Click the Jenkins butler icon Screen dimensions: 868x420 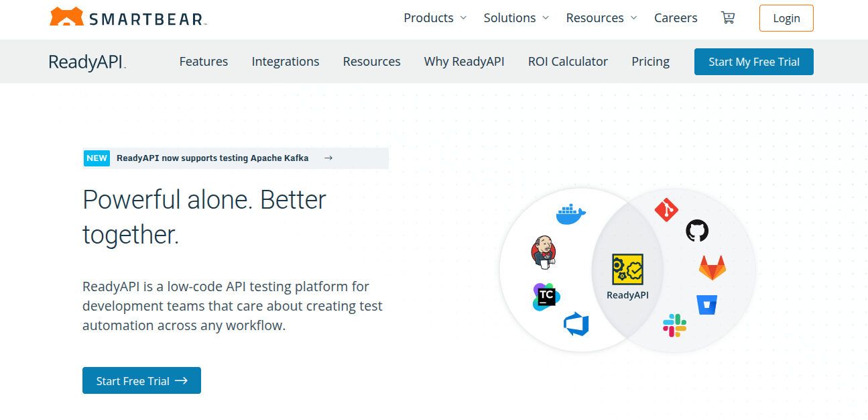pos(544,252)
